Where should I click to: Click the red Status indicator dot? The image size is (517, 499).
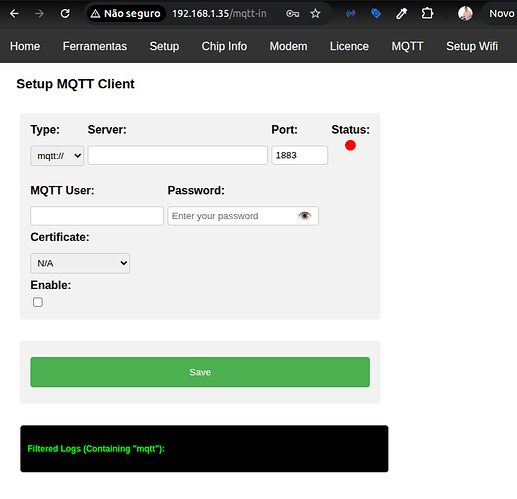point(350,145)
